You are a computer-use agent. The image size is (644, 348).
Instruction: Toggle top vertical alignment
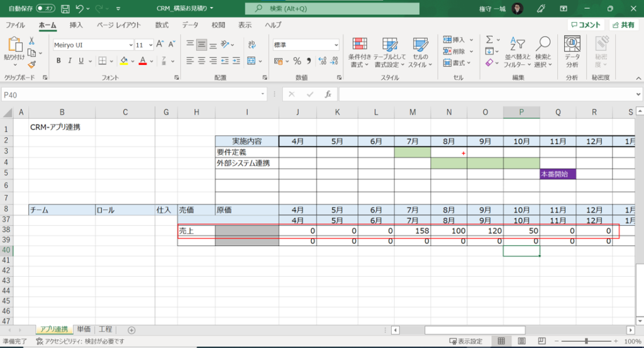190,45
